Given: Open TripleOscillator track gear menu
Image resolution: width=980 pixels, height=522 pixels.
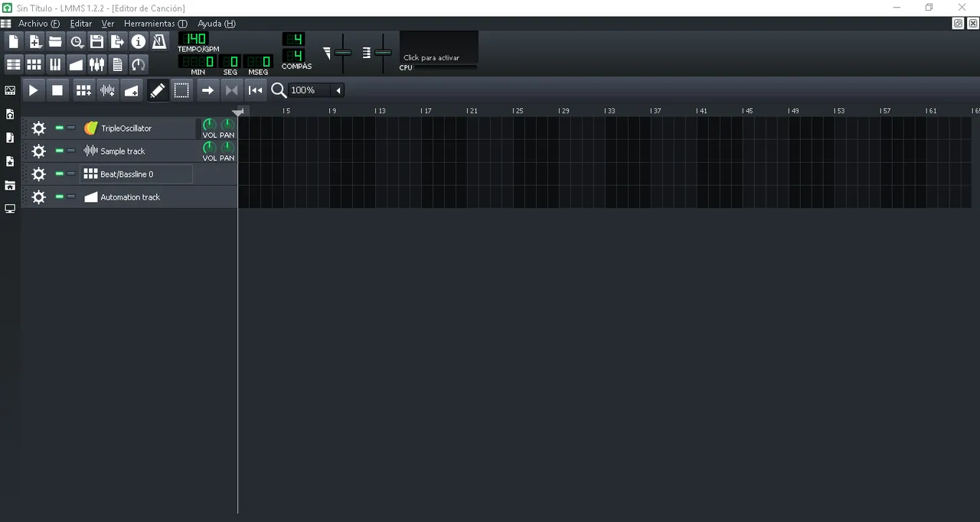Looking at the screenshot, I should tap(38, 128).
